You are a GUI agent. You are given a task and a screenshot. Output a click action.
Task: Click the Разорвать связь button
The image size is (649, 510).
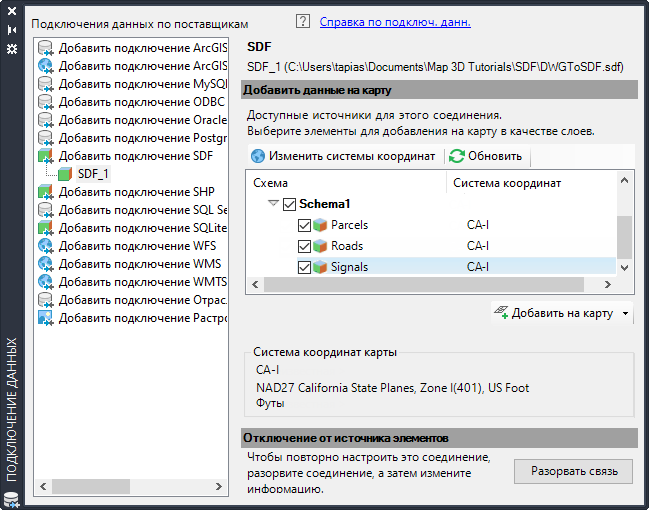[573, 471]
